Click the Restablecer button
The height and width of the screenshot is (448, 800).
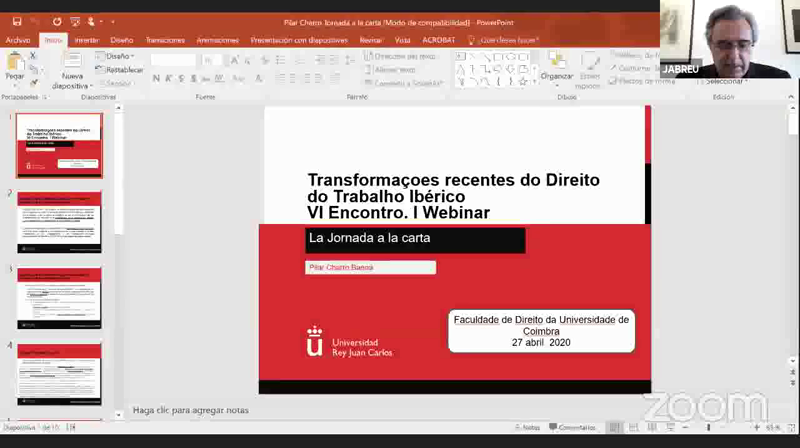click(x=124, y=70)
